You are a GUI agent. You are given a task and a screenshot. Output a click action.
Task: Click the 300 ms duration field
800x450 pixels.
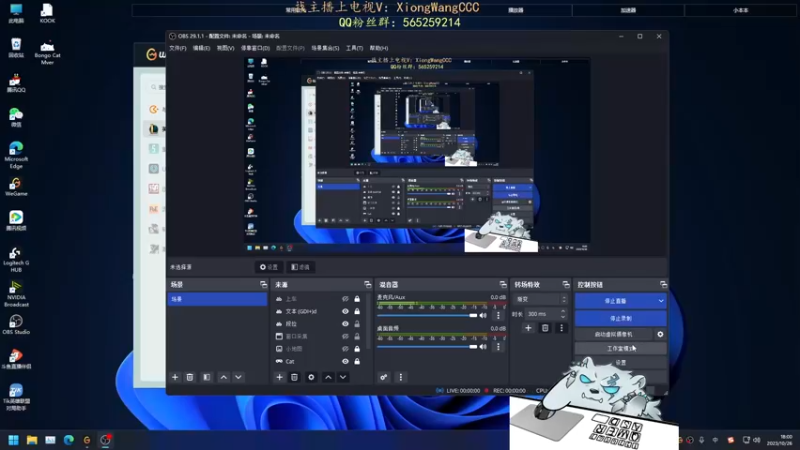(542, 314)
